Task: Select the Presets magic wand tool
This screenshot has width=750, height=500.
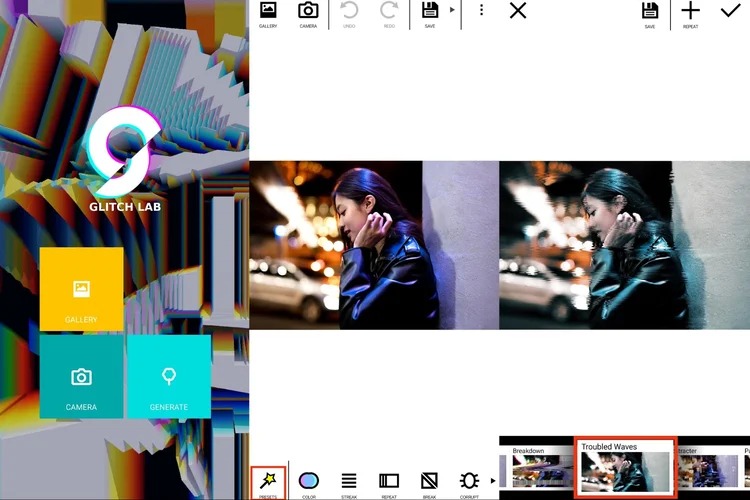Action: pos(268,481)
